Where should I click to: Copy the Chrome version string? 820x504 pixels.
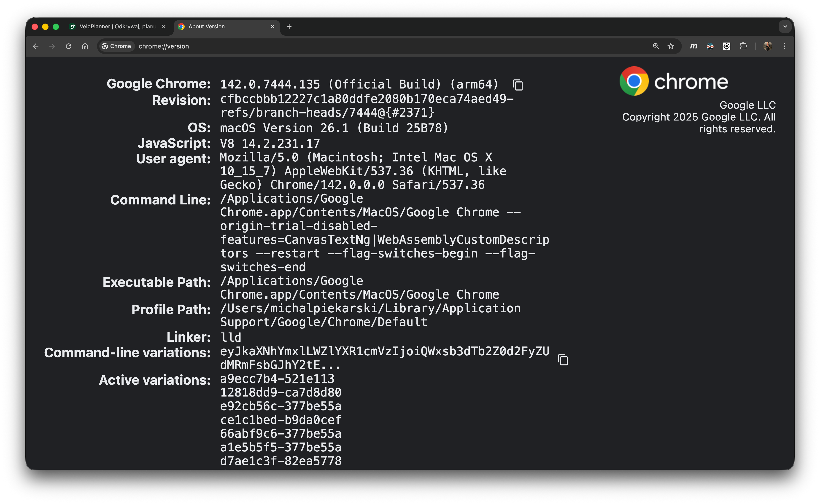pyautogui.click(x=518, y=85)
